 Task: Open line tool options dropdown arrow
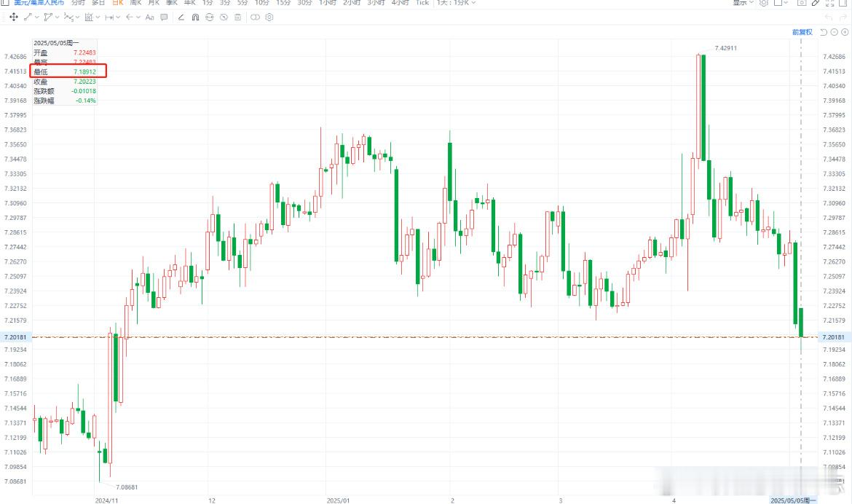click(36, 17)
